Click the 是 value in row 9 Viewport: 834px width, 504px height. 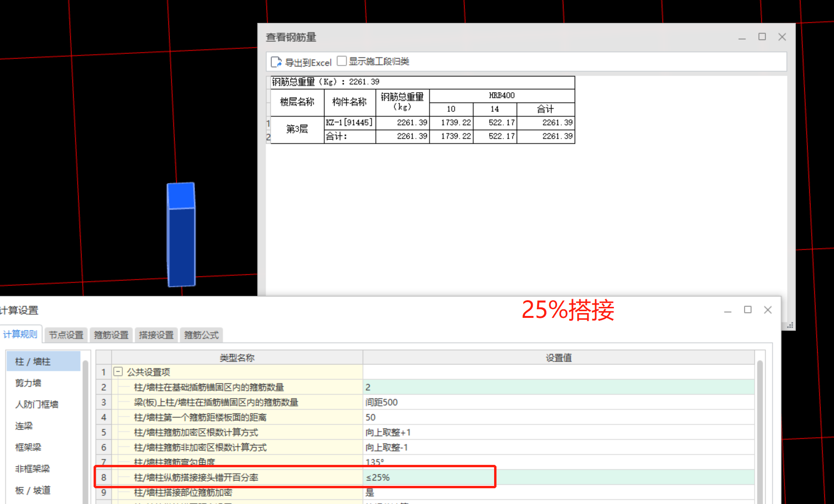559,492
